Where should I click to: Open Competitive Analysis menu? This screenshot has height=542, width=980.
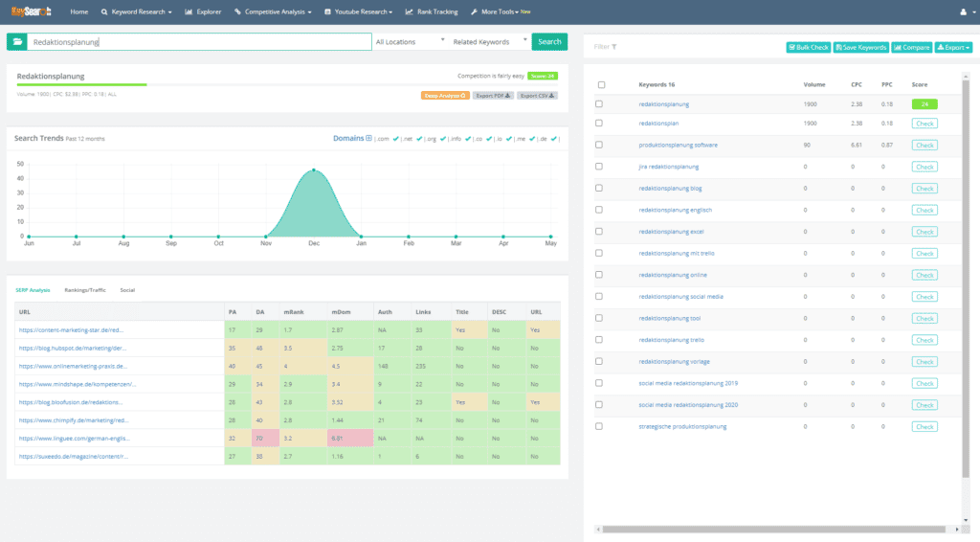(275, 11)
